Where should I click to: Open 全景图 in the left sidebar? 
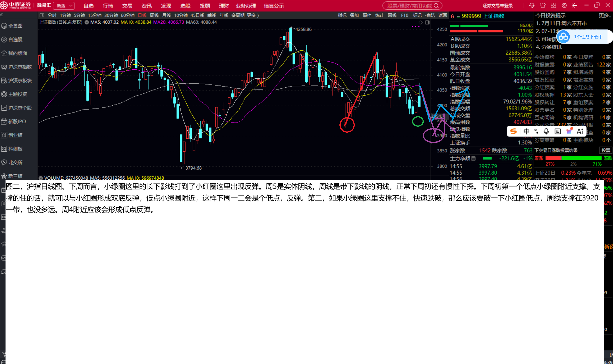[x=15, y=26]
